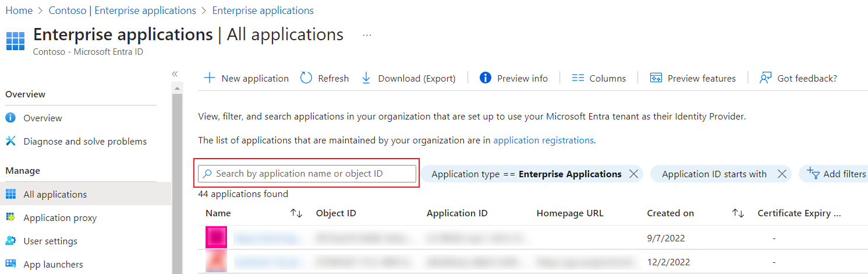Click the Overview info icon in sidebar

click(x=10, y=118)
